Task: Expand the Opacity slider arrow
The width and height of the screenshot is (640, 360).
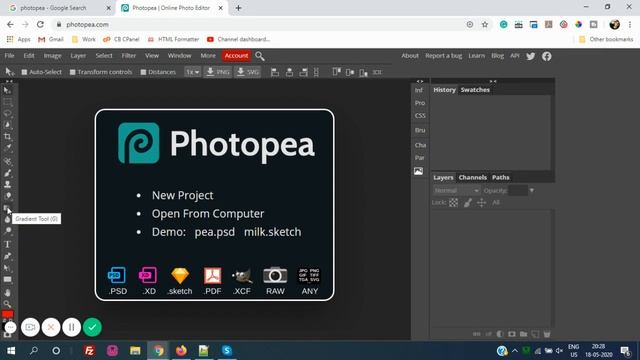Action: tap(531, 191)
